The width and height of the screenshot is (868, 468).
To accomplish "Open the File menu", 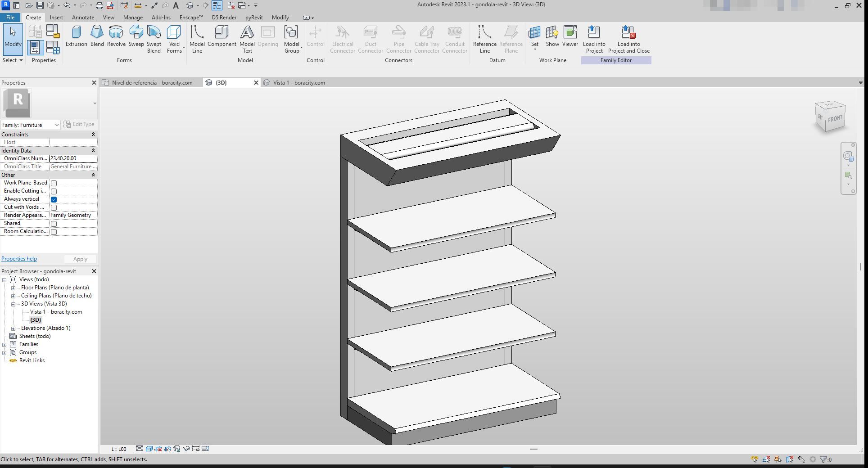I will click(x=10, y=18).
